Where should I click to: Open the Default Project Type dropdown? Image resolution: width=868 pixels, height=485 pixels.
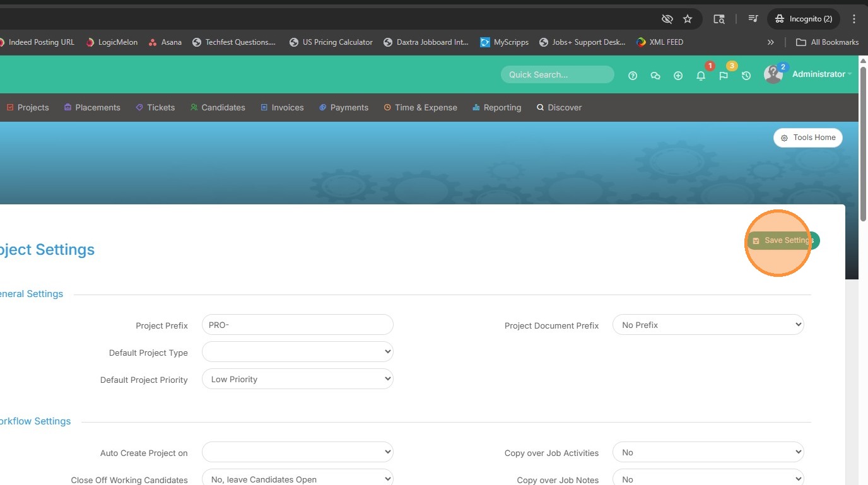[297, 351]
